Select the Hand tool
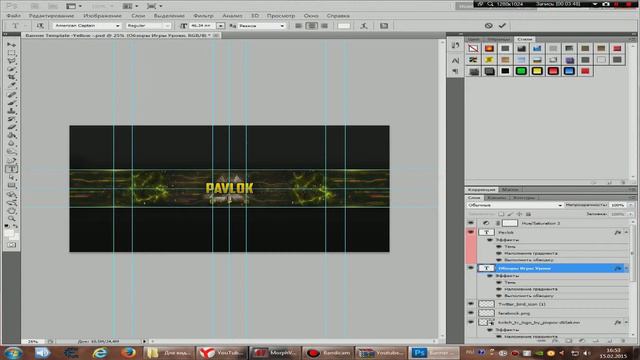This screenshot has height=360, width=640. (x=12, y=211)
